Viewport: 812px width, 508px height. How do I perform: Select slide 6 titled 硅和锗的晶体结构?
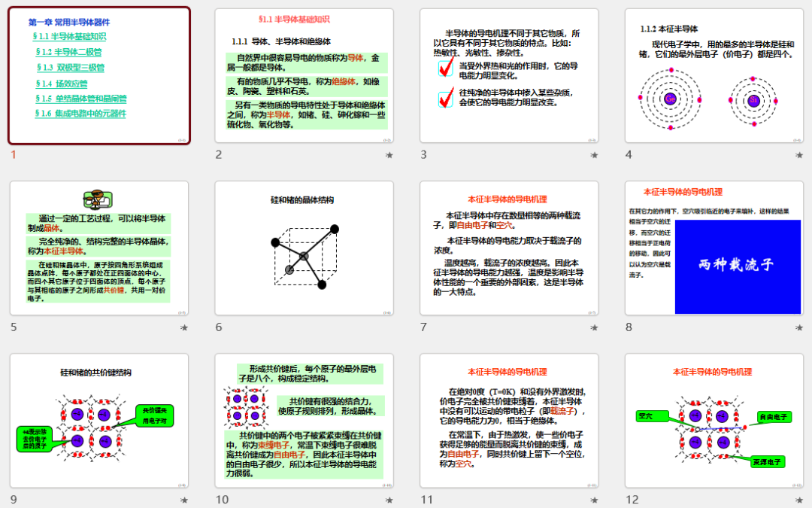[304, 248]
